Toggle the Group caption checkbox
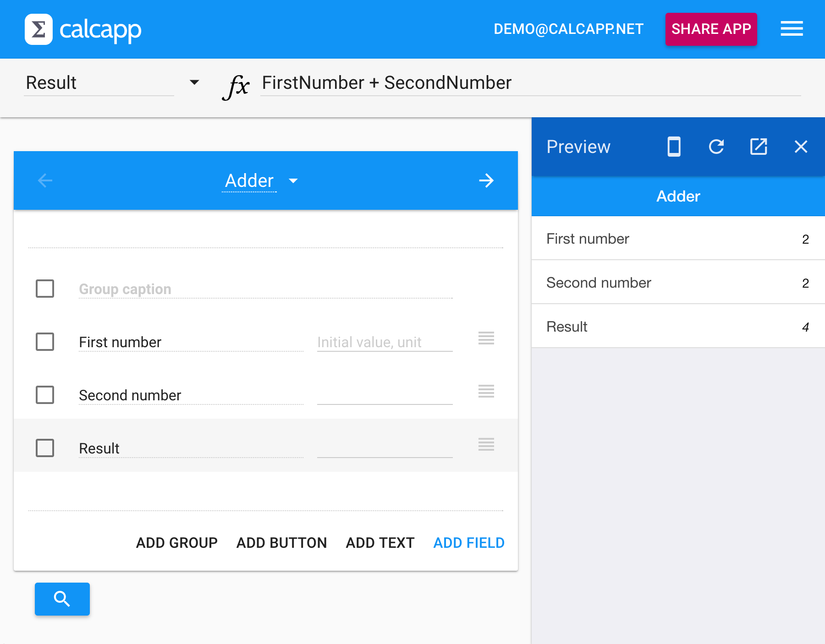The width and height of the screenshot is (825, 644). coord(45,289)
